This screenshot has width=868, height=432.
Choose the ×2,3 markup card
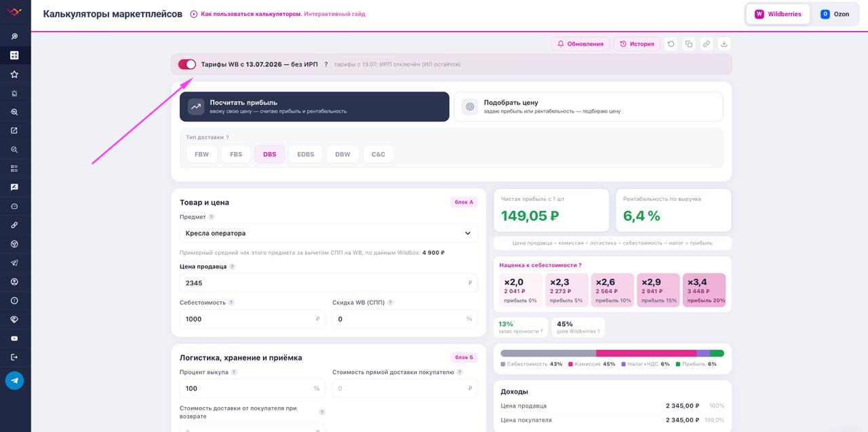click(x=566, y=290)
